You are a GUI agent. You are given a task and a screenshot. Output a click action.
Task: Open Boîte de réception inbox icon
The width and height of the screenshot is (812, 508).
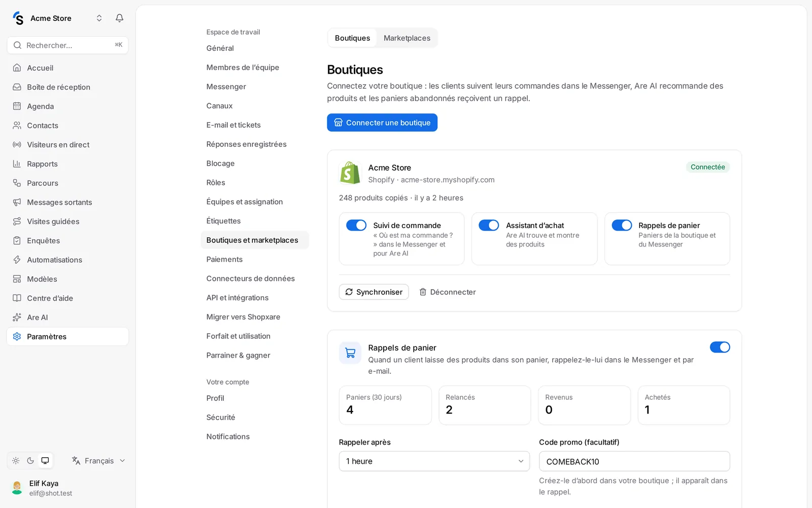pyautogui.click(x=17, y=87)
